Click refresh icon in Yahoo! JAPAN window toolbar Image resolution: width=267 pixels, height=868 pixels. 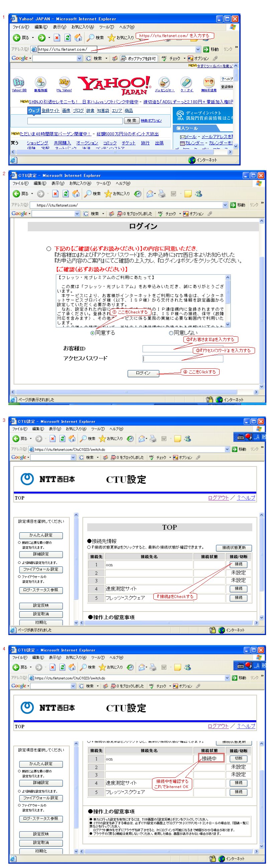[68, 38]
